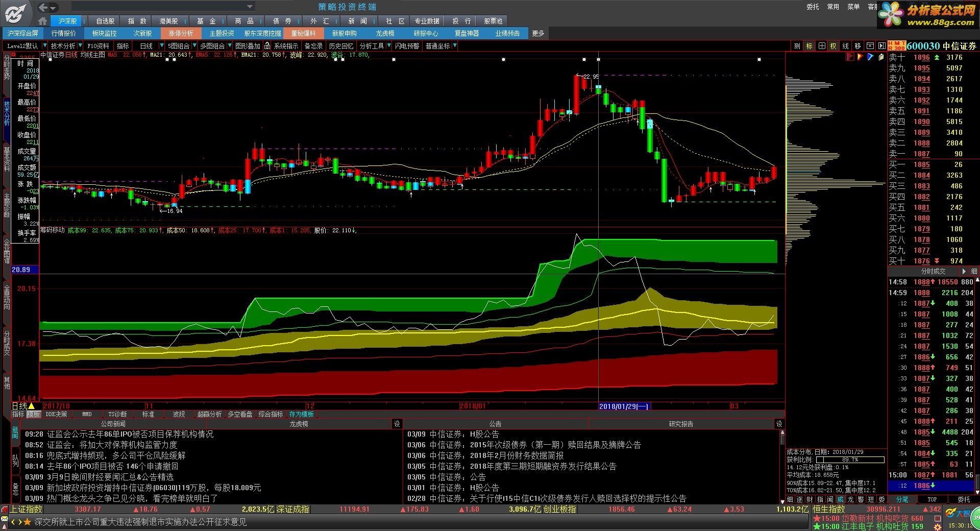Open the 大智慧 tray icon
This screenshot has height=531, width=980.
pyautogui.click(x=957, y=513)
